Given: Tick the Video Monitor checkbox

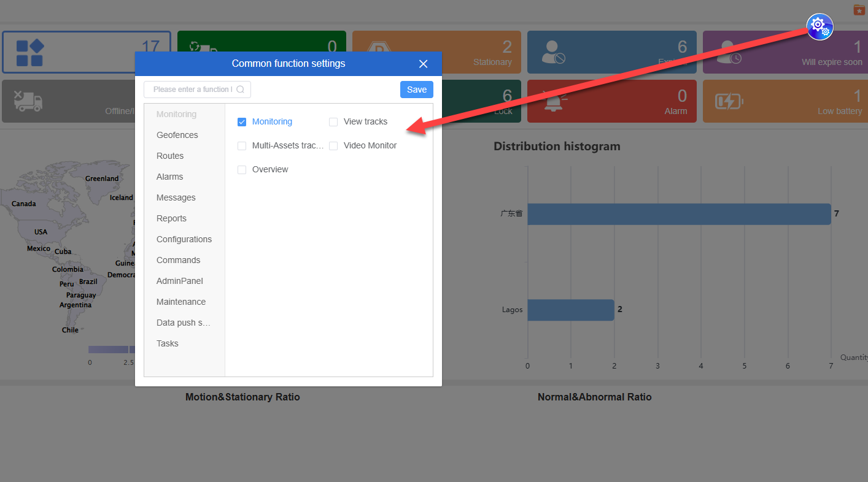Looking at the screenshot, I should click(x=333, y=146).
